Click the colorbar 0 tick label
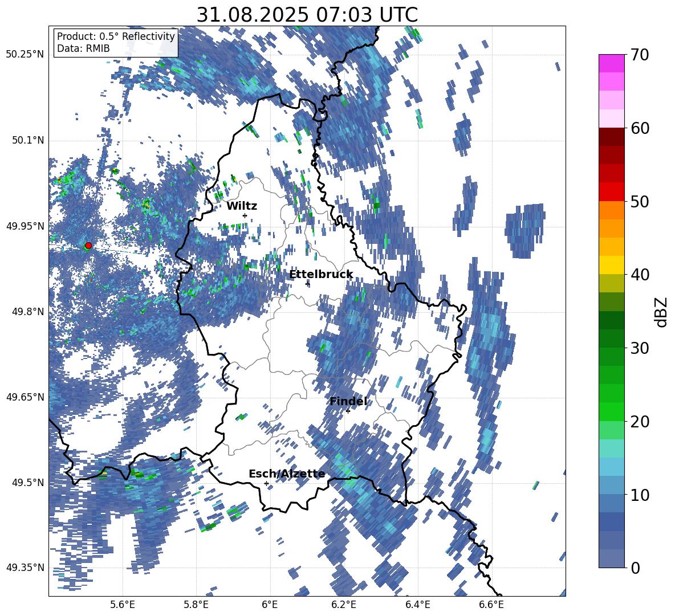 635,568
